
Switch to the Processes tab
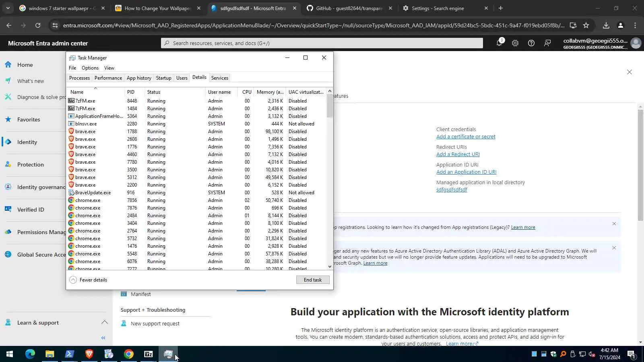(79, 78)
